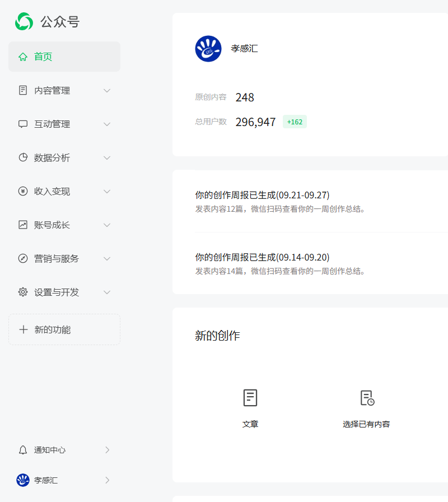Click the green 公众号 logo icon
448x502 pixels.
pyautogui.click(x=24, y=21)
